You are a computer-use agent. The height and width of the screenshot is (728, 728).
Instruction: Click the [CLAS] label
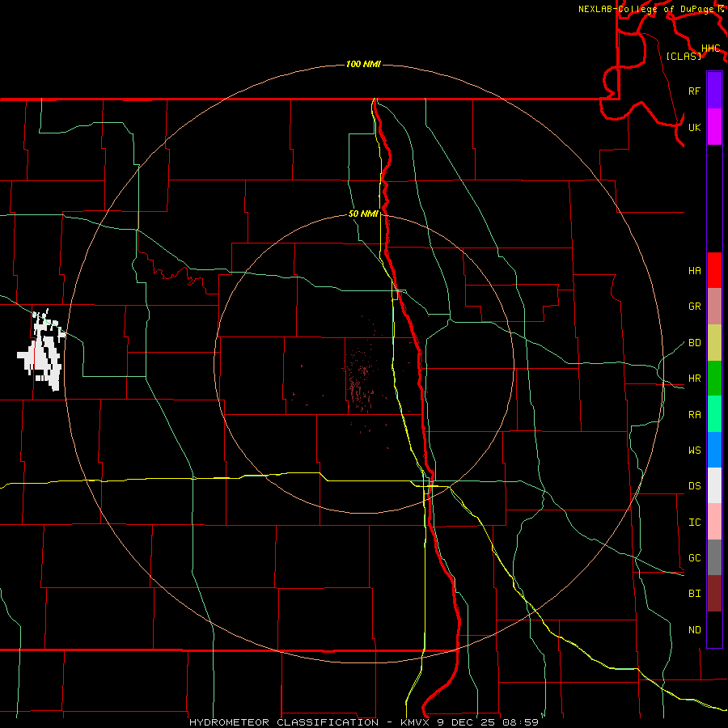[684, 56]
